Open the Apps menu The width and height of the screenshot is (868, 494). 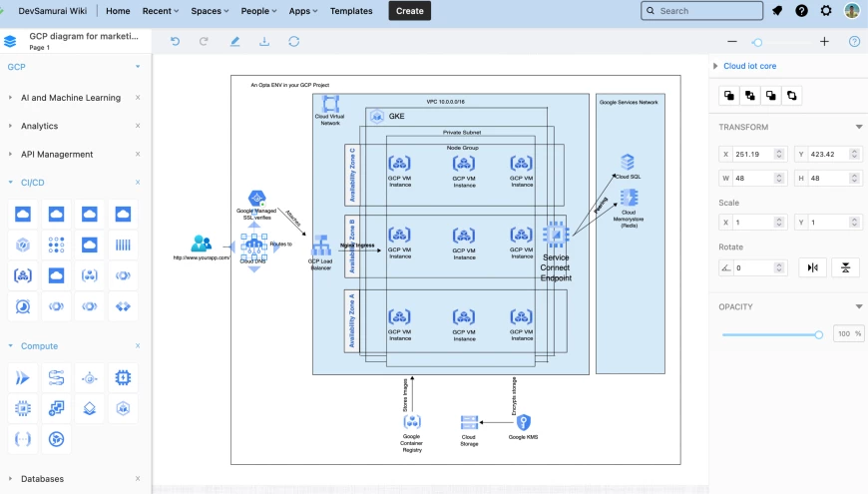coord(303,11)
